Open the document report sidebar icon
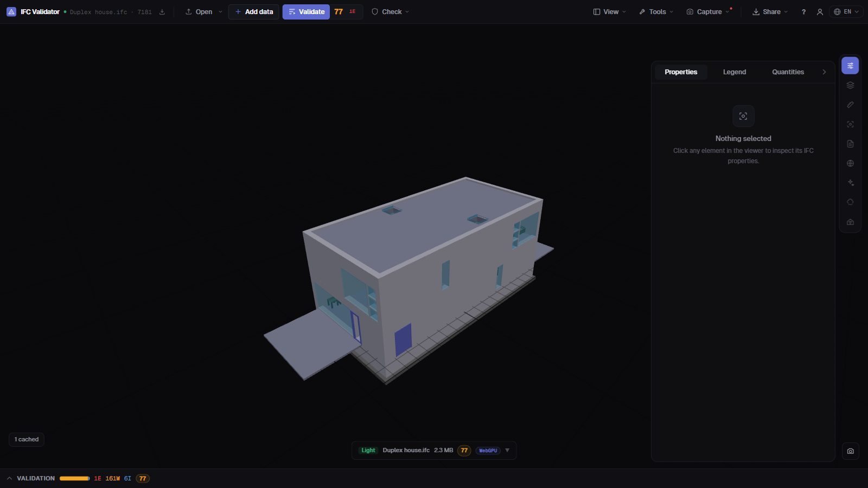The image size is (868, 488). pos(850,144)
